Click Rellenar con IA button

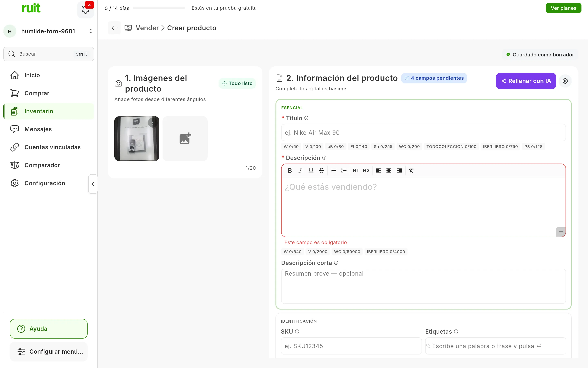pyautogui.click(x=526, y=81)
